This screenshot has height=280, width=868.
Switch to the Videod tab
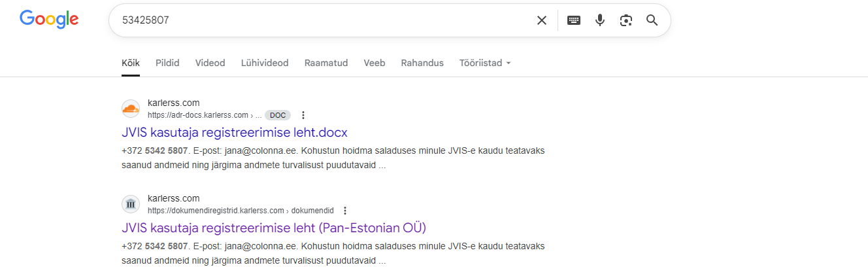coord(210,63)
